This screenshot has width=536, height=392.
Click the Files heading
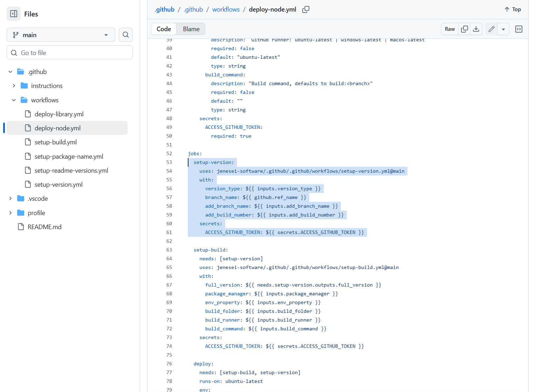[31, 14]
